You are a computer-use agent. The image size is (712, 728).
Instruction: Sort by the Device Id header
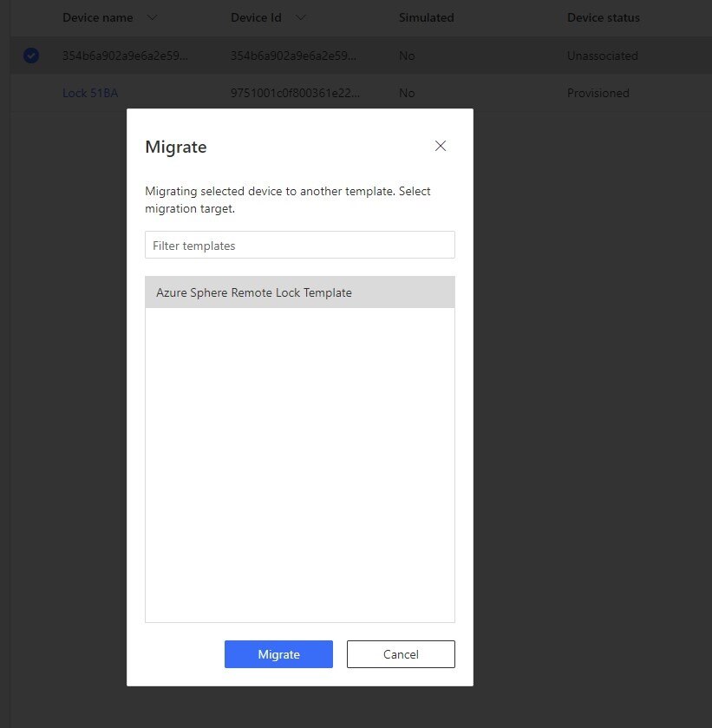coord(256,17)
